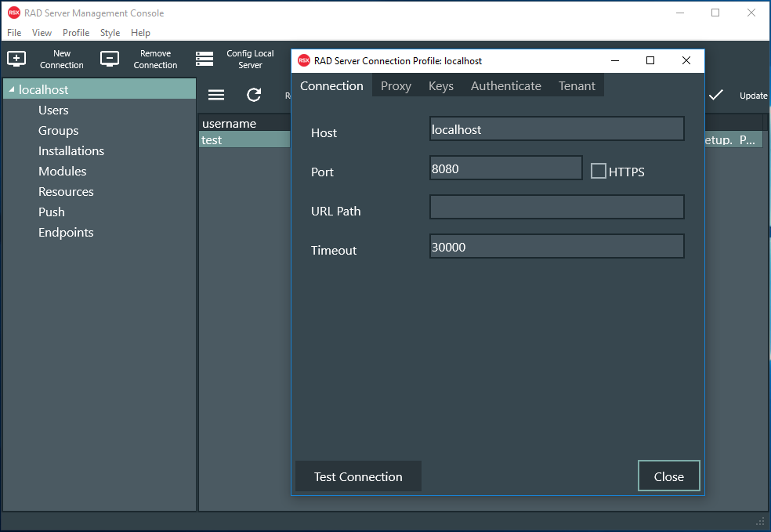This screenshot has height=532, width=771.
Task: Collapse the localhost tree node
Action: click(x=11, y=89)
